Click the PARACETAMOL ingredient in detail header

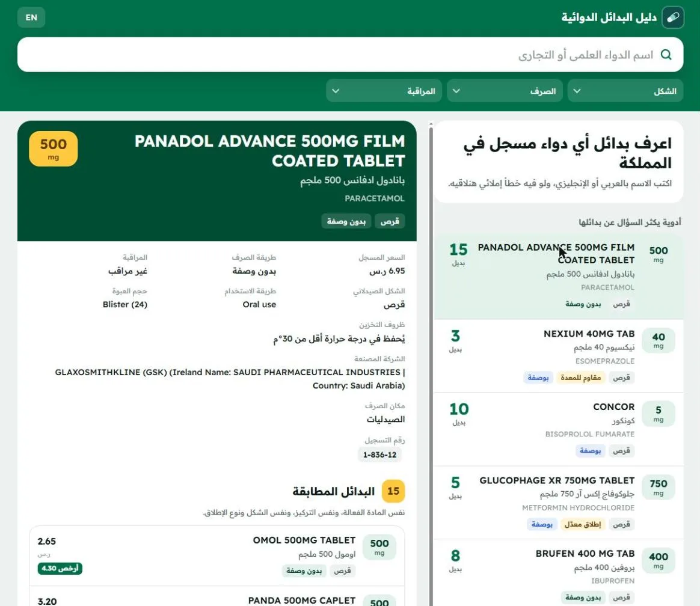click(x=375, y=198)
